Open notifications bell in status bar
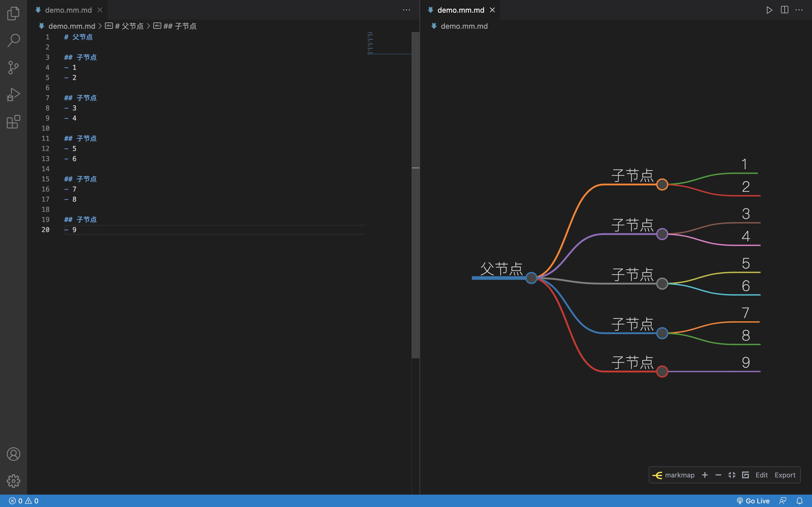 pyautogui.click(x=800, y=501)
